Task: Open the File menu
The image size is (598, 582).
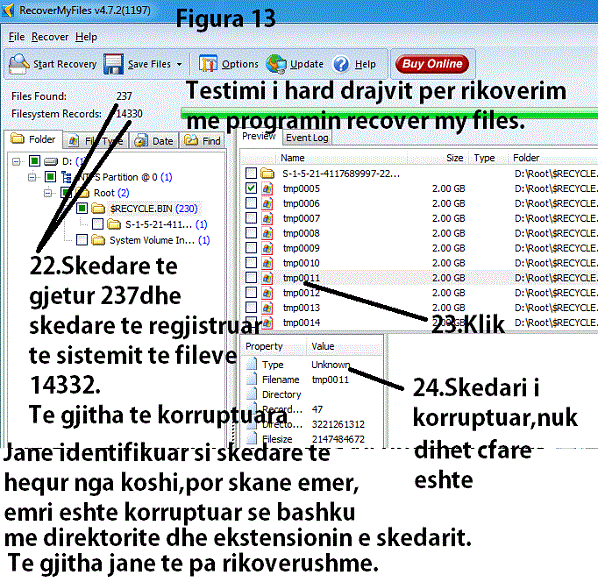Action: 16,37
